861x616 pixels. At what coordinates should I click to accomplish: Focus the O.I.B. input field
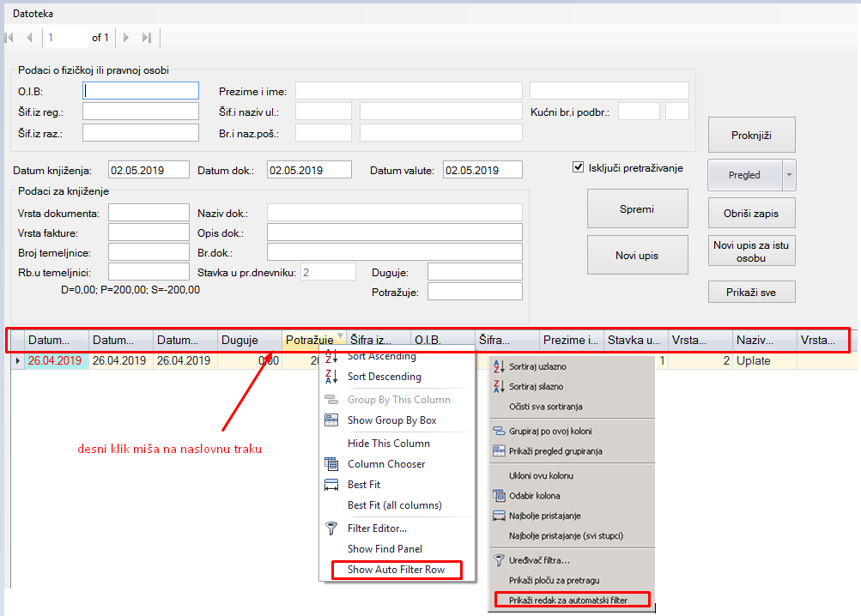tap(141, 91)
